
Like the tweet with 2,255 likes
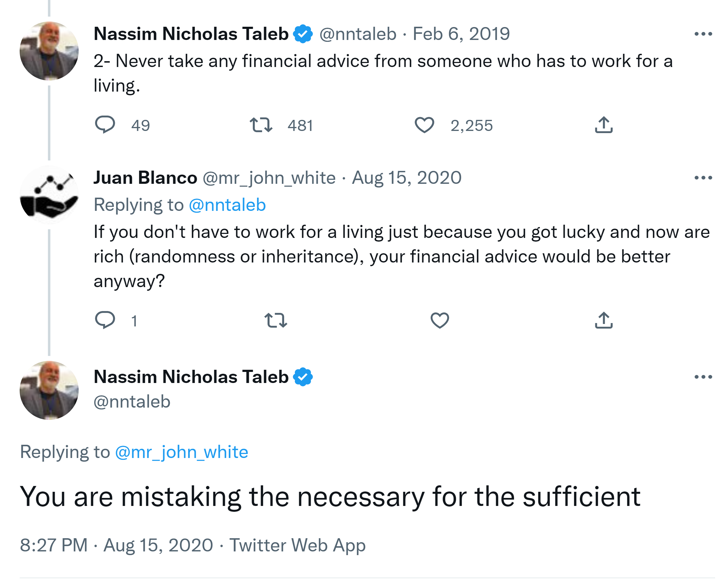[425, 125]
